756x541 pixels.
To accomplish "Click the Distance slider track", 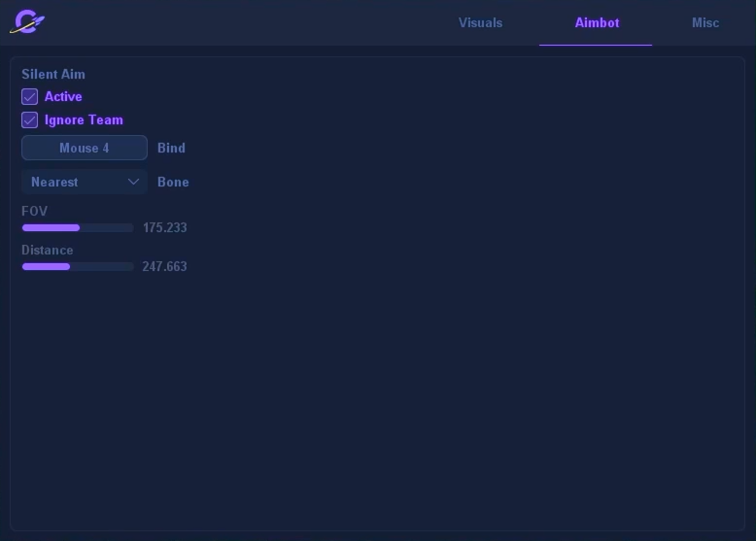I will [x=78, y=267].
